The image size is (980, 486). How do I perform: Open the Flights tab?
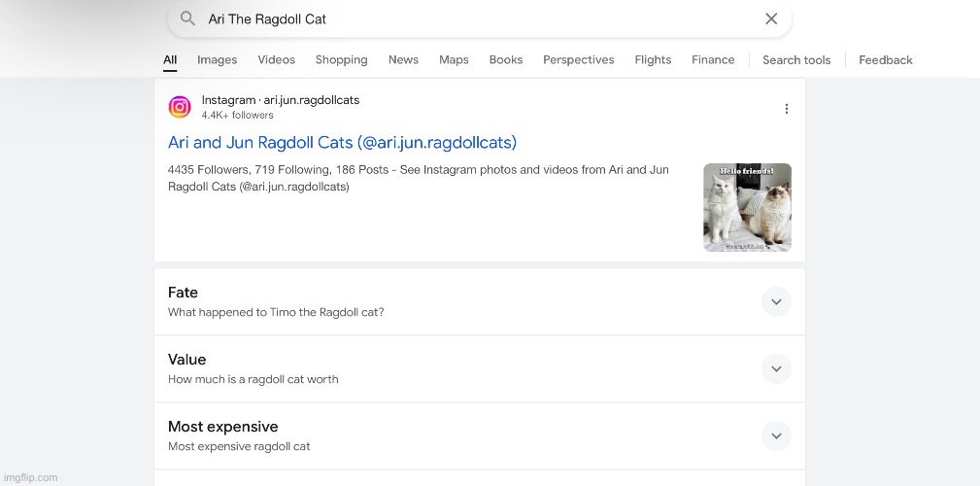point(653,60)
